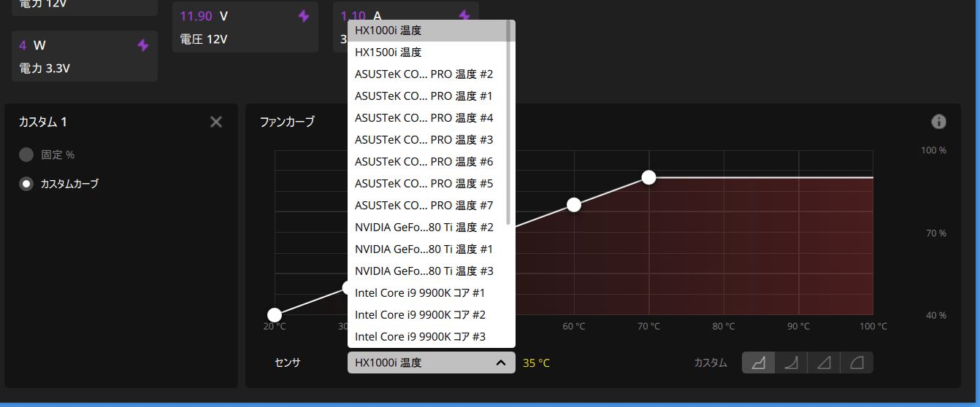
Task: Close the カスタム 1 profile panel
Action: point(216,122)
